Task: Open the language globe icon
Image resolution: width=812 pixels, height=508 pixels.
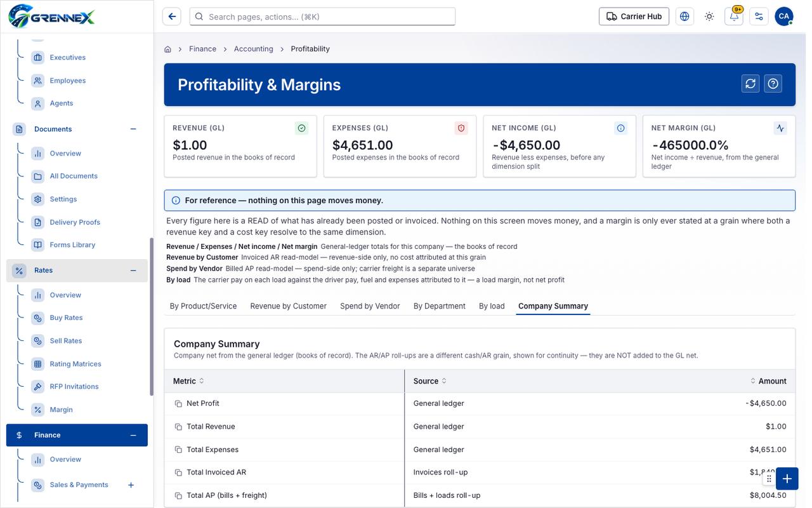Action: tap(684, 17)
